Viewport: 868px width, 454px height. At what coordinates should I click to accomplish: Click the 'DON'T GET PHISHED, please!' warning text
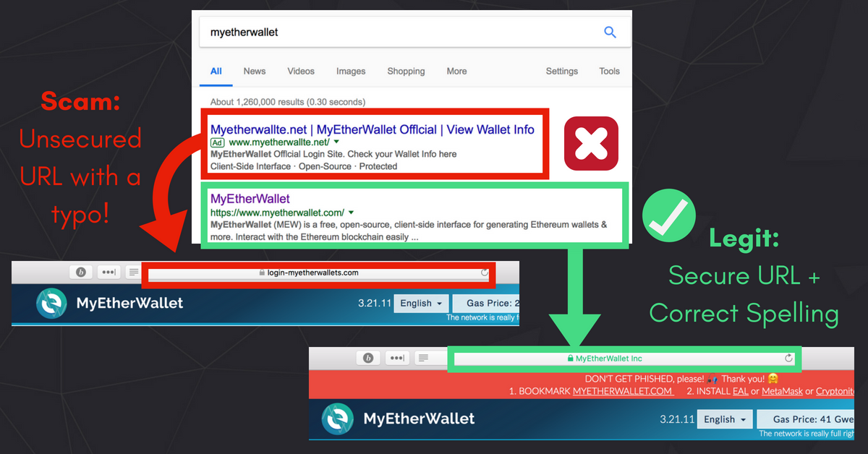[x=646, y=379]
